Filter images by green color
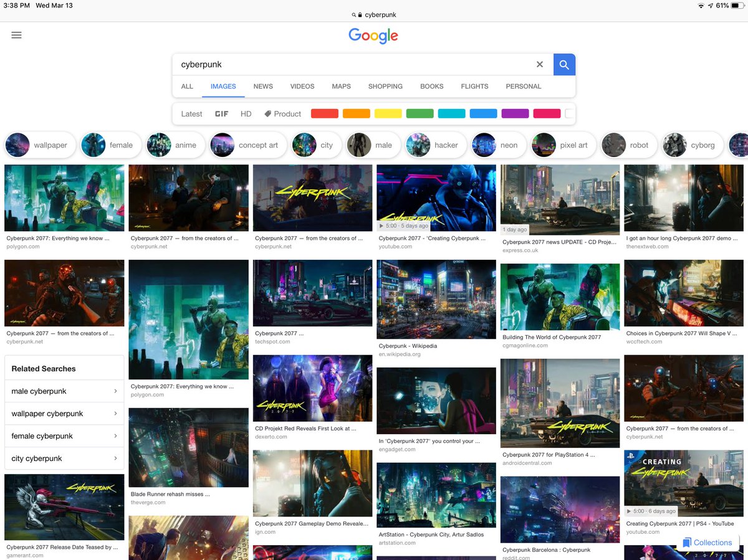The image size is (748, 560). 420,113
